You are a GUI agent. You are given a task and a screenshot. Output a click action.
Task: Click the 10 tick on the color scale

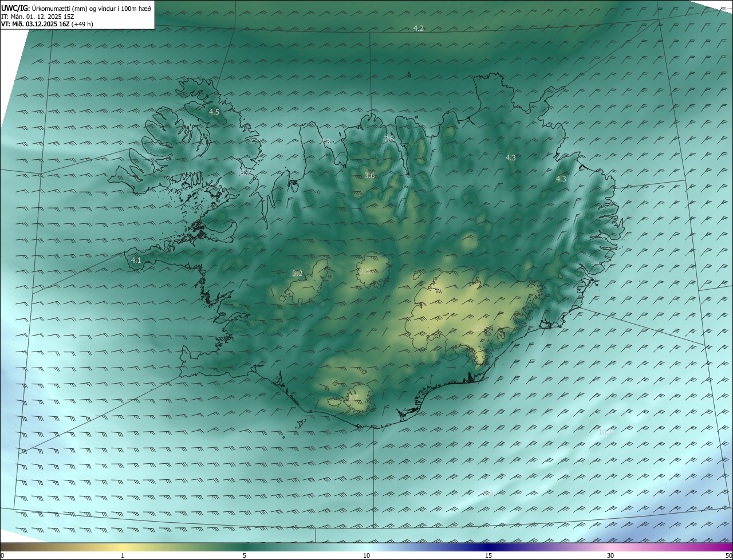click(x=366, y=555)
